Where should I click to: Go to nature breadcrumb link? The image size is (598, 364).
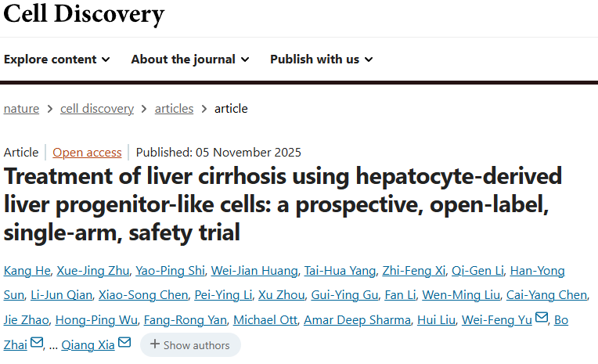click(x=21, y=109)
